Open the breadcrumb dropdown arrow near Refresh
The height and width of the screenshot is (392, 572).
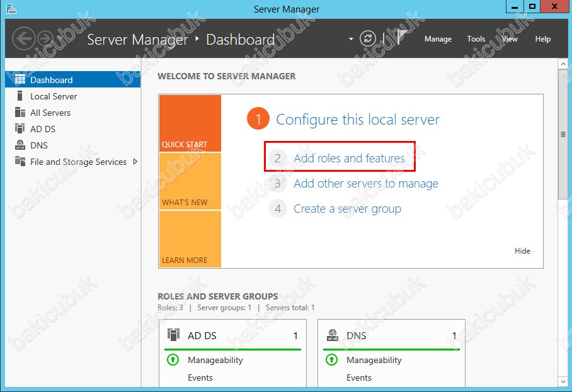(351, 38)
